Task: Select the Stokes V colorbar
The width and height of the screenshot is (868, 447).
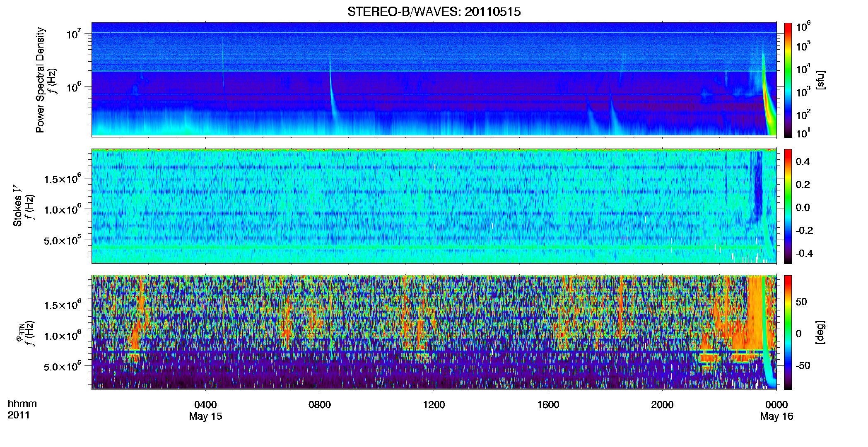Action: point(788,206)
